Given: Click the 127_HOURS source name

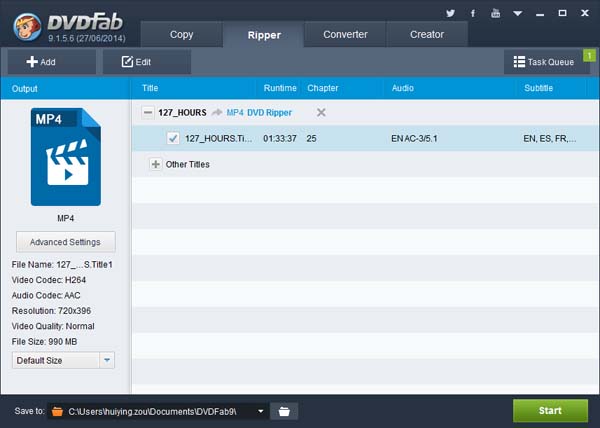Looking at the screenshot, I should coord(183,112).
